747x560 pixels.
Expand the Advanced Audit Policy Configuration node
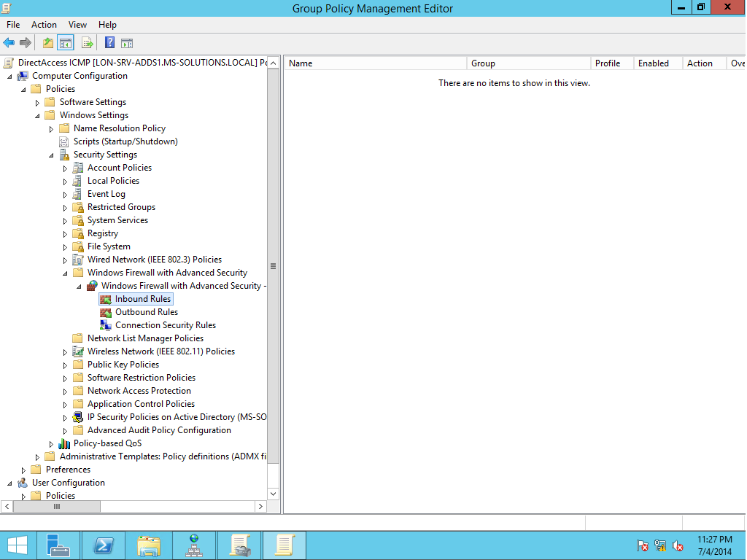(65, 431)
